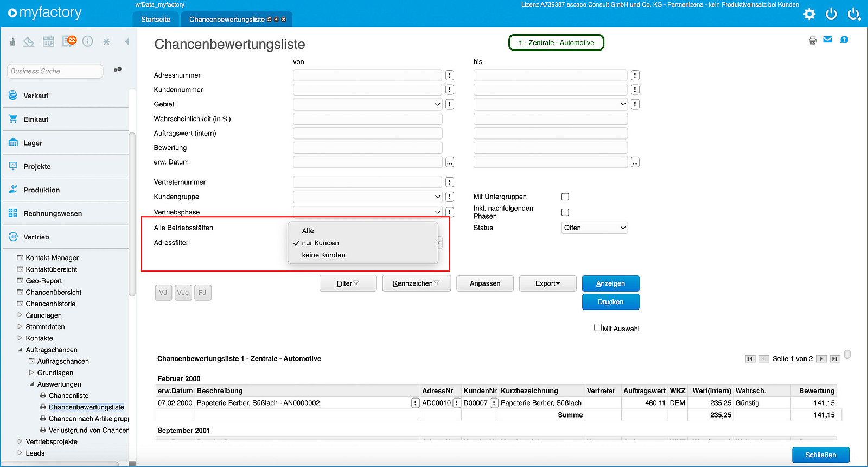Click the VJ period button
Image resolution: width=868 pixels, height=467 pixels.
(x=163, y=293)
